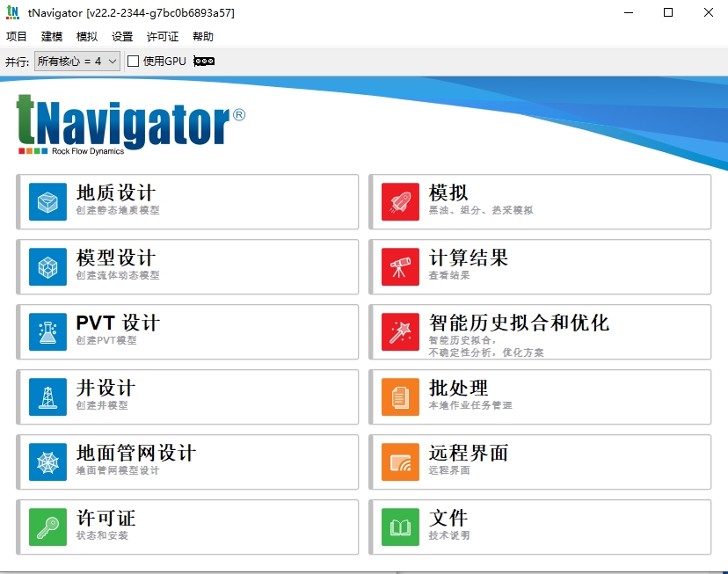Open the 设置 menu
This screenshot has width=728, height=574.
(x=122, y=37)
